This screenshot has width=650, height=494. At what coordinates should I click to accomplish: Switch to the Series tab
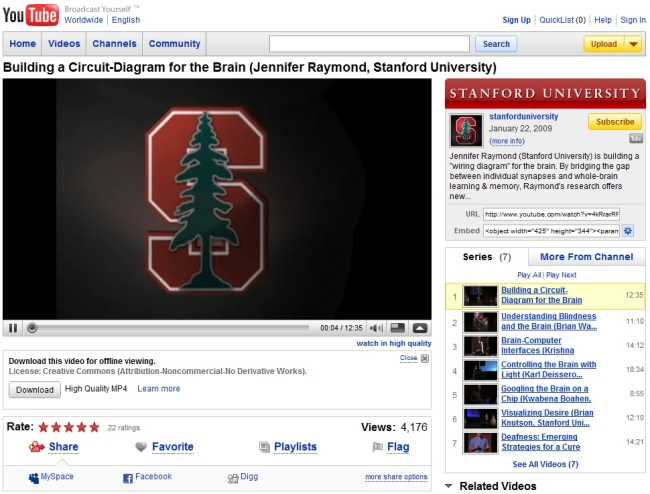(487, 257)
